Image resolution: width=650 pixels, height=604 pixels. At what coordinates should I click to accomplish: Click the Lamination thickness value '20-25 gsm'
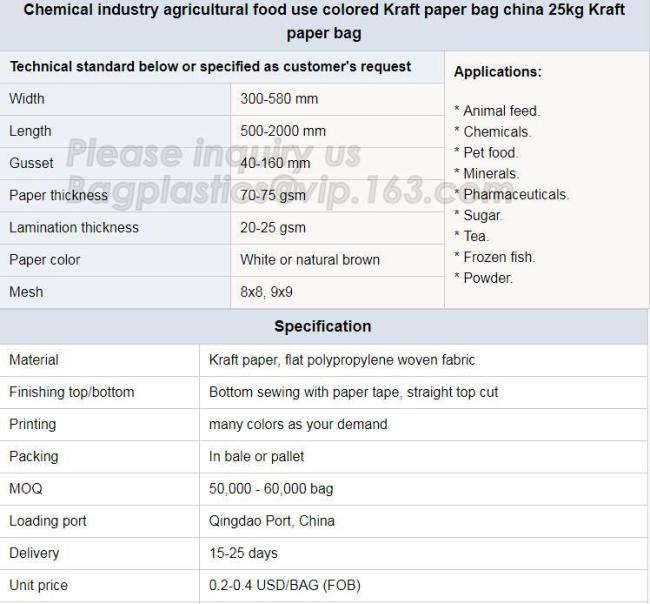point(273,227)
